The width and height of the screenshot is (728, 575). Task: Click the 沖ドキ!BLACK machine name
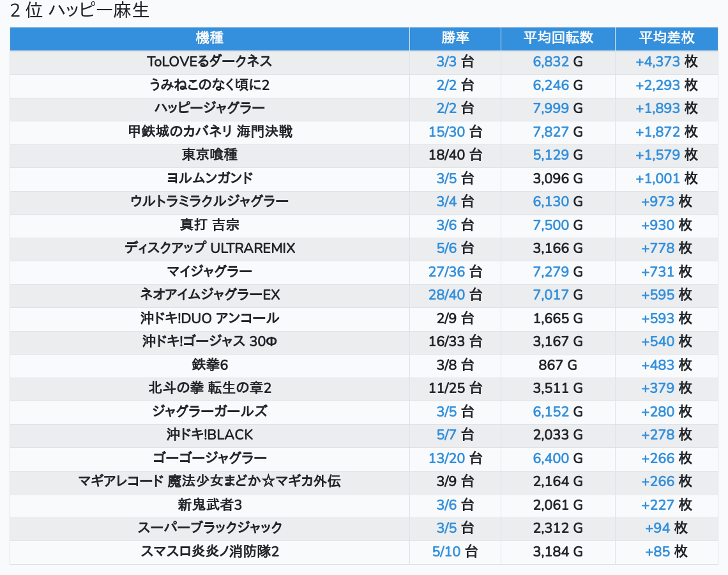tap(209, 435)
